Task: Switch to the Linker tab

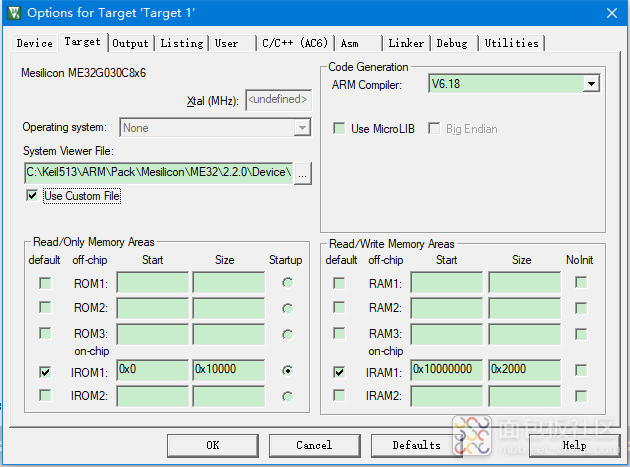Action: coord(406,43)
